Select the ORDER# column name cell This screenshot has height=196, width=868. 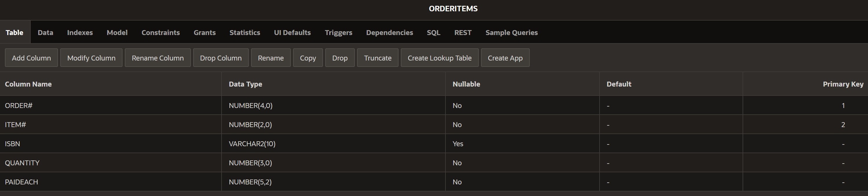click(x=111, y=105)
